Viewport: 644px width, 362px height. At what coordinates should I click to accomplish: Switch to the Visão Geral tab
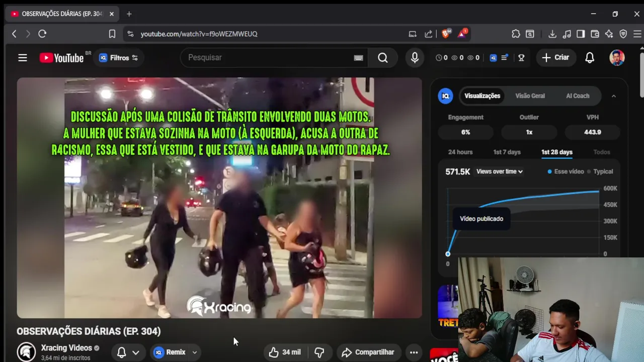pos(530,96)
